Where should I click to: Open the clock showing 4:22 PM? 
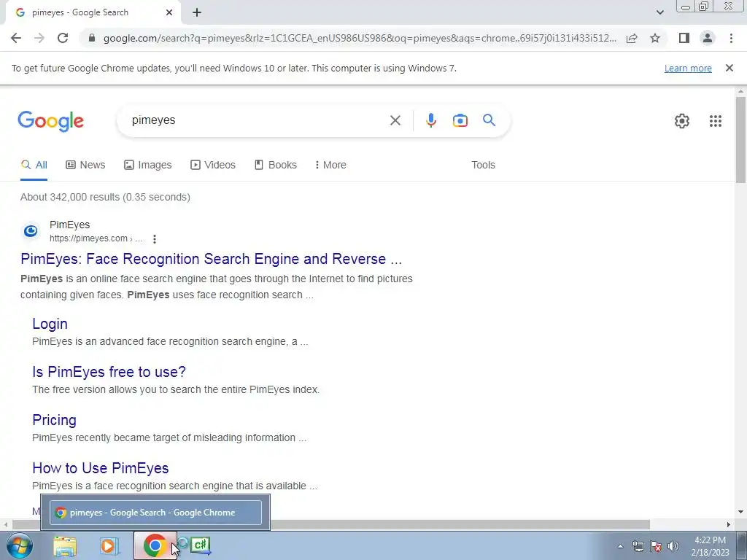710,546
